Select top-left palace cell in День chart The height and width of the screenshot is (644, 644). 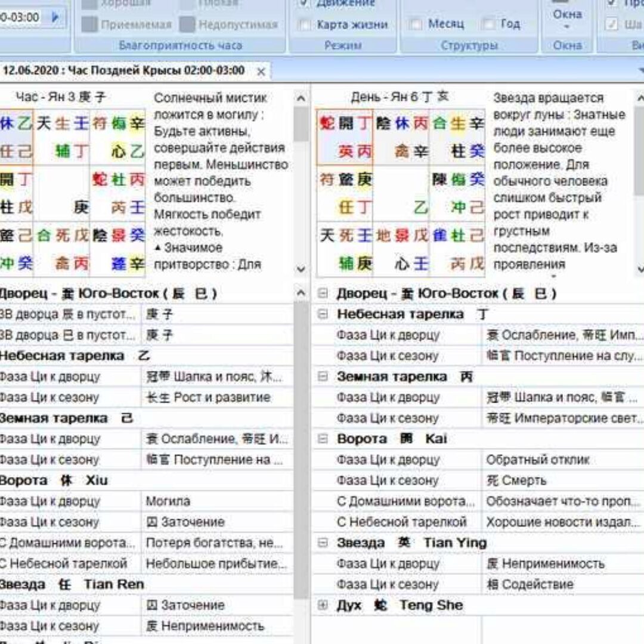tap(344, 137)
